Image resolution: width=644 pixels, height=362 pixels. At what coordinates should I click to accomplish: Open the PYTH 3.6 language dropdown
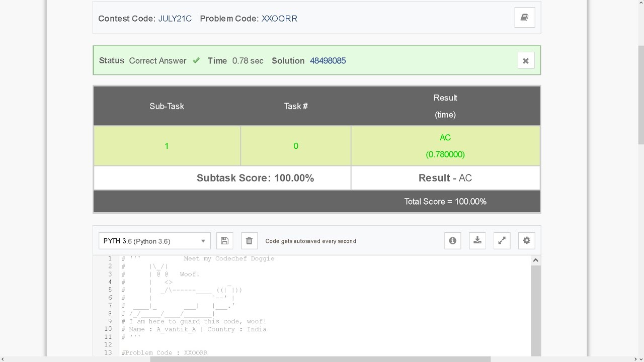click(154, 241)
